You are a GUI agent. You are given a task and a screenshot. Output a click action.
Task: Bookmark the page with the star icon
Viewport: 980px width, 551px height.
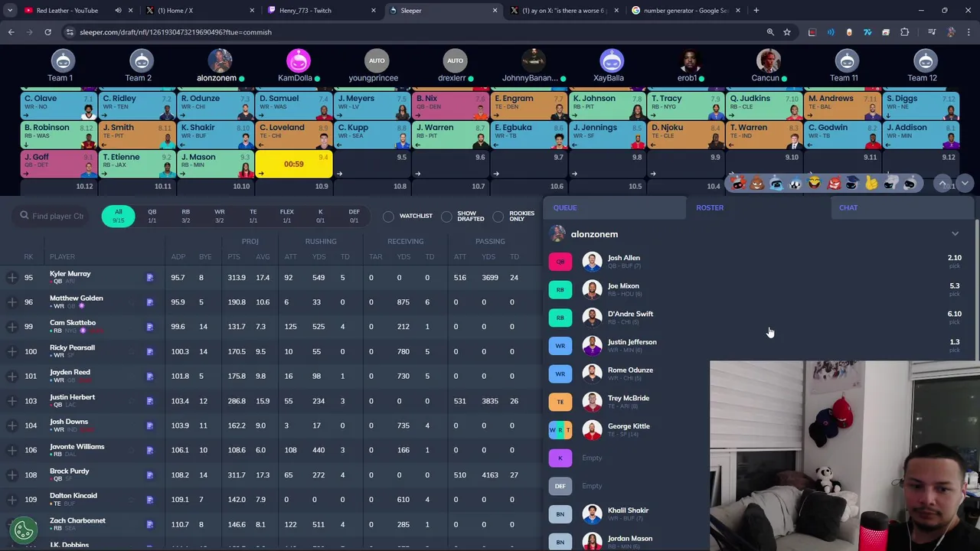pos(786,32)
